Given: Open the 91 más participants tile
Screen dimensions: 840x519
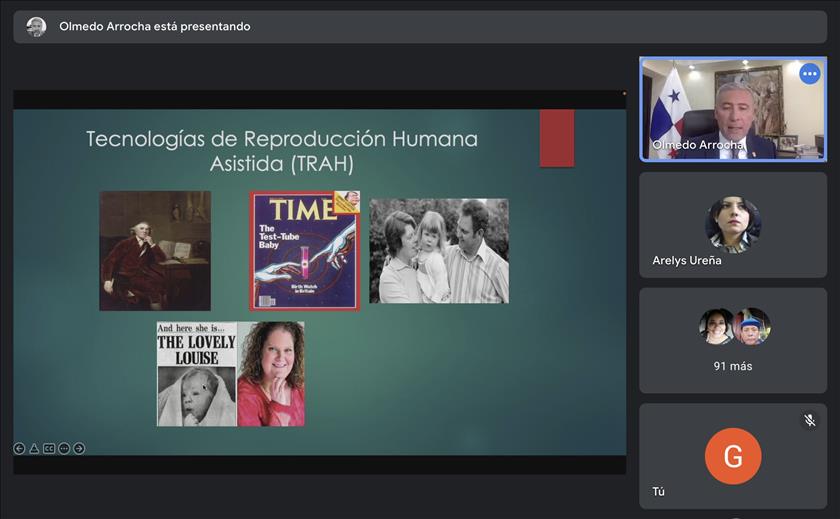Looking at the screenshot, I should click(733, 341).
